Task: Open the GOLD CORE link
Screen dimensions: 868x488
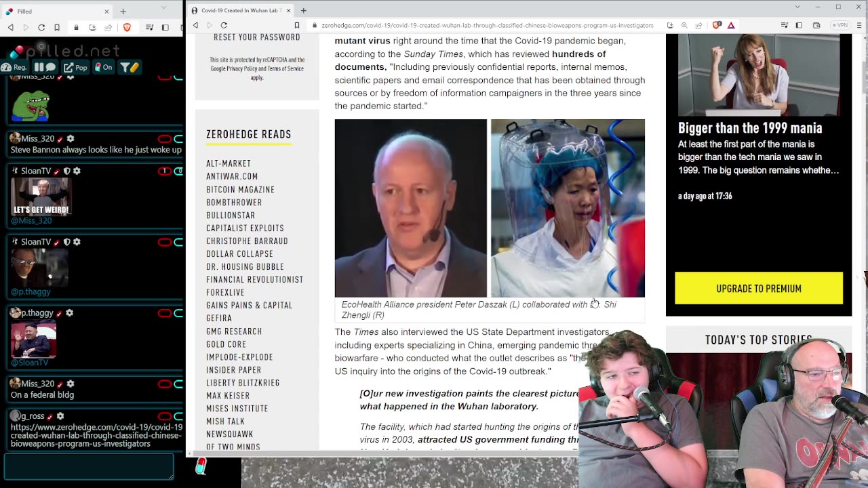Action: [226, 344]
